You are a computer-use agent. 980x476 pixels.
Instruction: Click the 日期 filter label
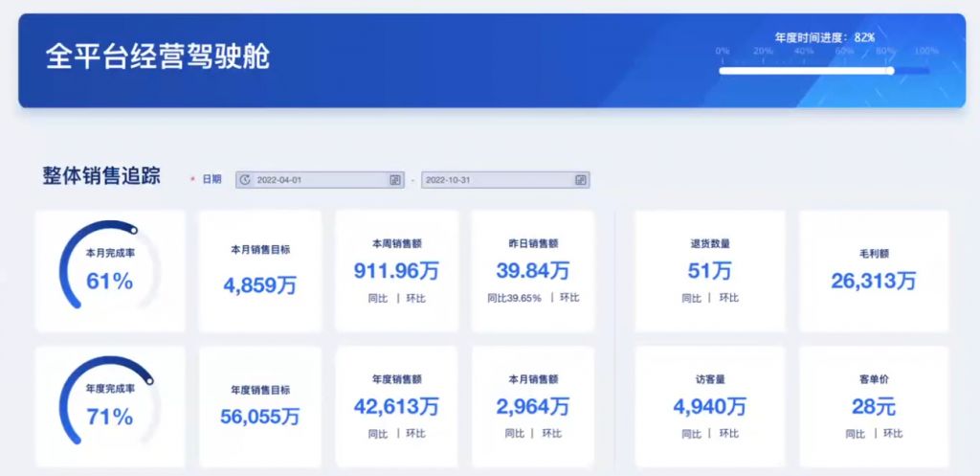point(212,179)
